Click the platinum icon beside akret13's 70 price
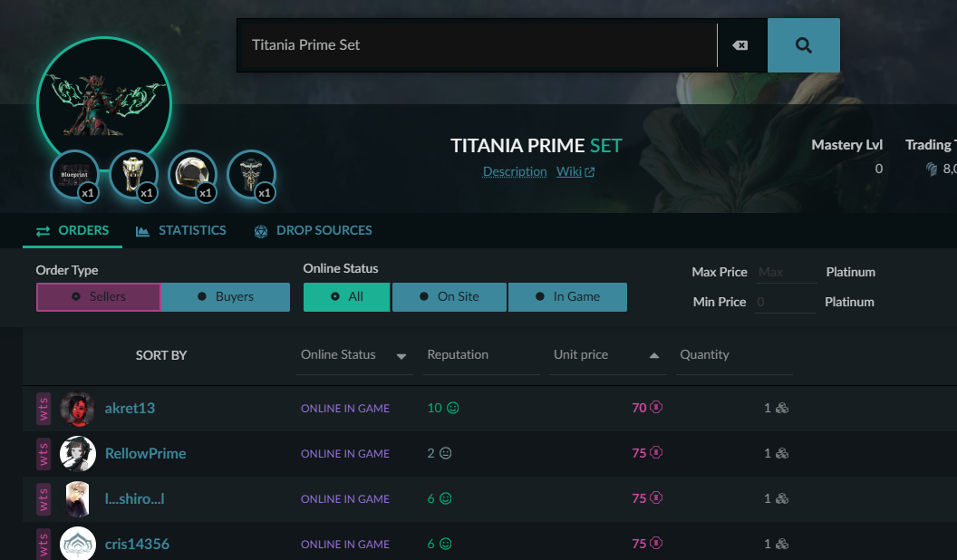Screen dimensions: 957x560 tap(656, 407)
